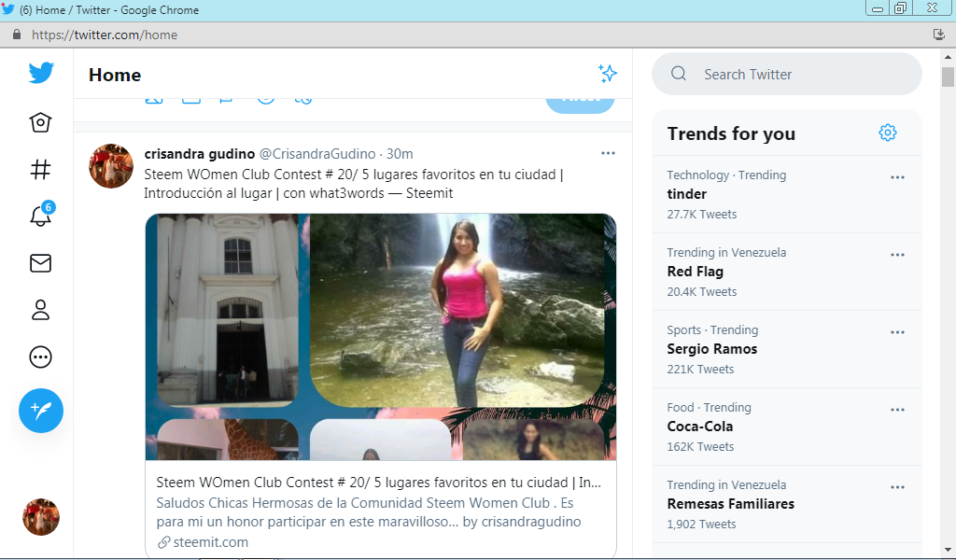Viewport: 956px width, 560px height.
Task: Click the 27.7K Tweets count
Action: tap(702, 215)
